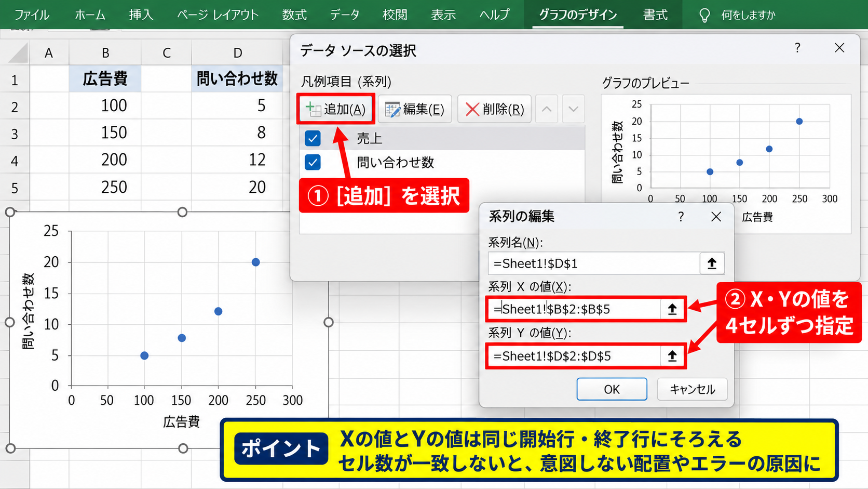Move series down with the down arrow button
868x489 pixels.
pyautogui.click(x=573, y=109)
